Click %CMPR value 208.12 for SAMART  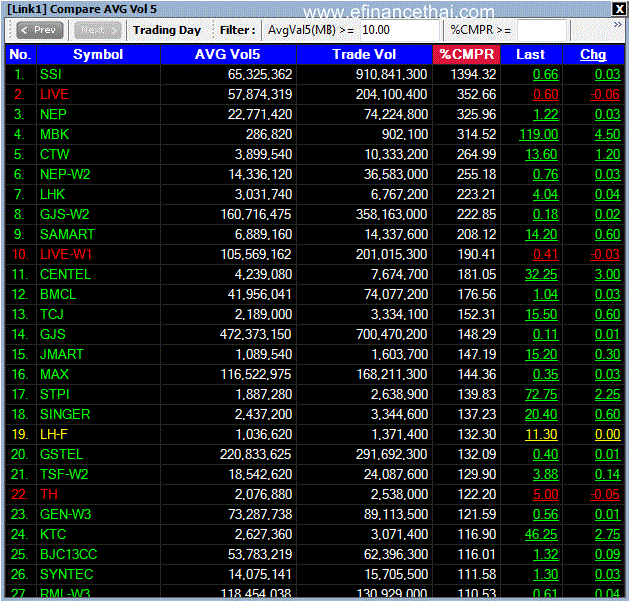(x=477, y=234)
